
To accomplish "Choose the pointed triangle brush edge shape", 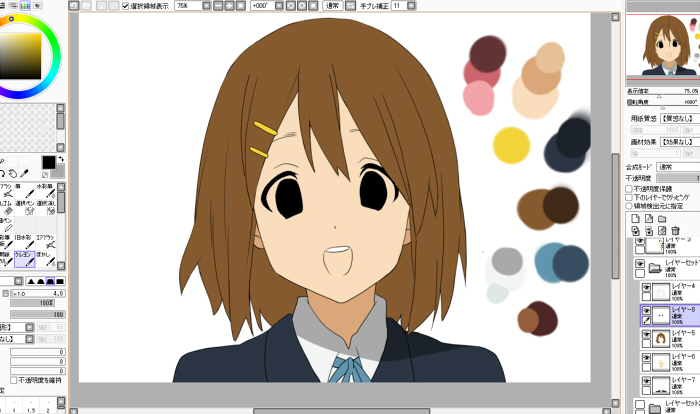I will click(x=31, y=281).
